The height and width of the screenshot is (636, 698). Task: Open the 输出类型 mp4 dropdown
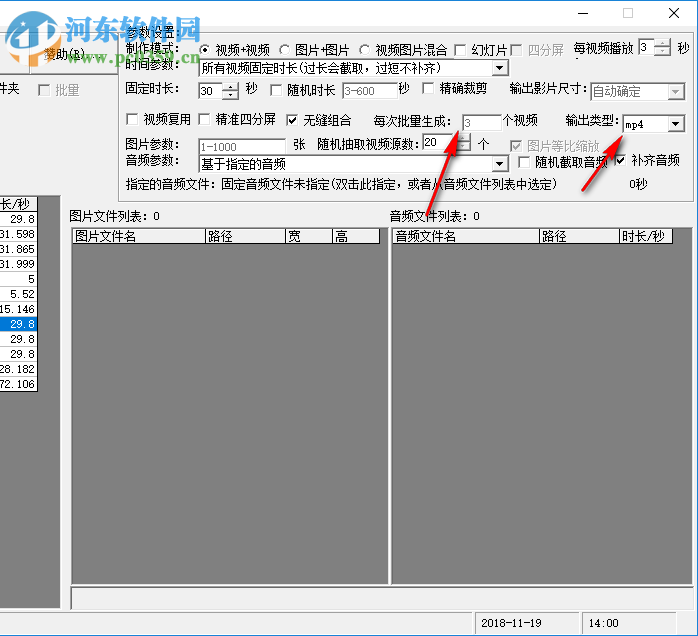676,124
